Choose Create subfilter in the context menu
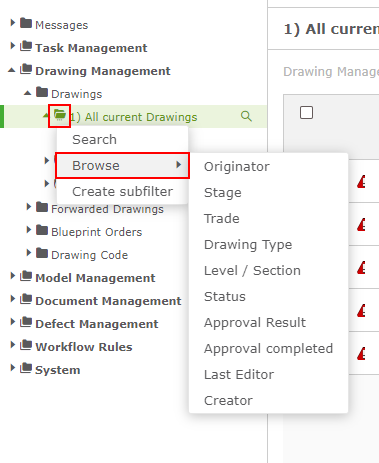379x463 pixels. coord(123,191)
